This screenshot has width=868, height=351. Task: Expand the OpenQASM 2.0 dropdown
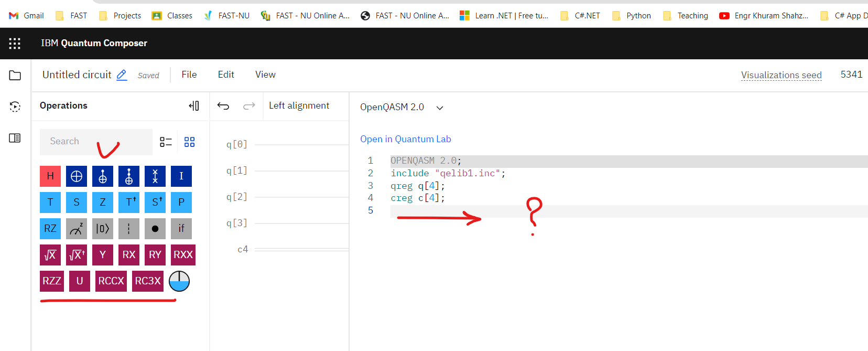(x=402, y=107)
